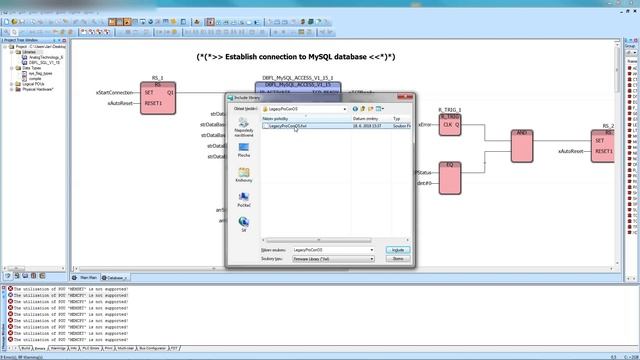Image resolution: width=640 pixels, height=360 pixels.
Task: Select the Libraries folder in project tree
Action: pyautogui.click(x=29, y=52)
